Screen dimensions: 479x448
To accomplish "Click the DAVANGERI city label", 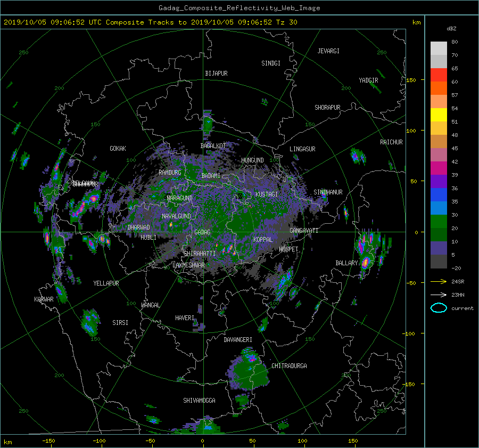I will click(x=238, y=340).
